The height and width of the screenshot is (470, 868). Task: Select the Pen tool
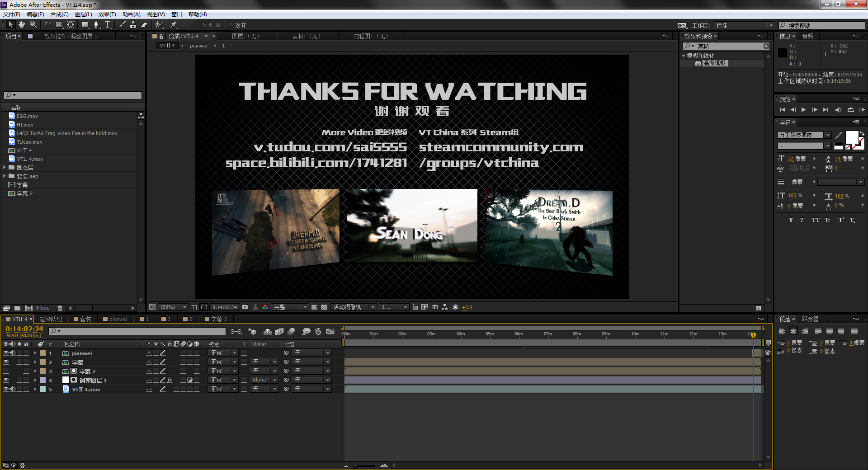pos(96,25)
